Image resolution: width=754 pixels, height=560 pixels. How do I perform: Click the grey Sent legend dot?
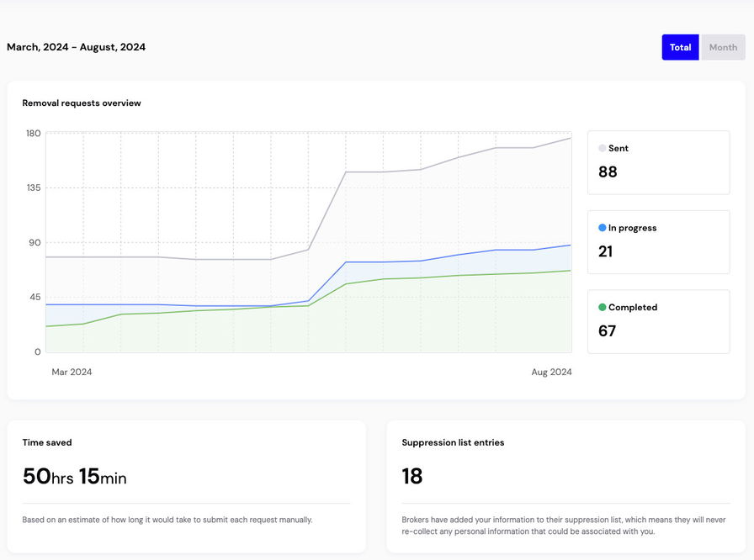602,148
